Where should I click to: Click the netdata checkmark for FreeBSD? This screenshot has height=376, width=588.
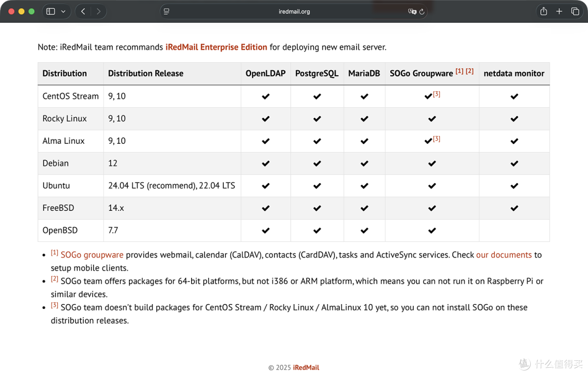[x=514, y=208]
